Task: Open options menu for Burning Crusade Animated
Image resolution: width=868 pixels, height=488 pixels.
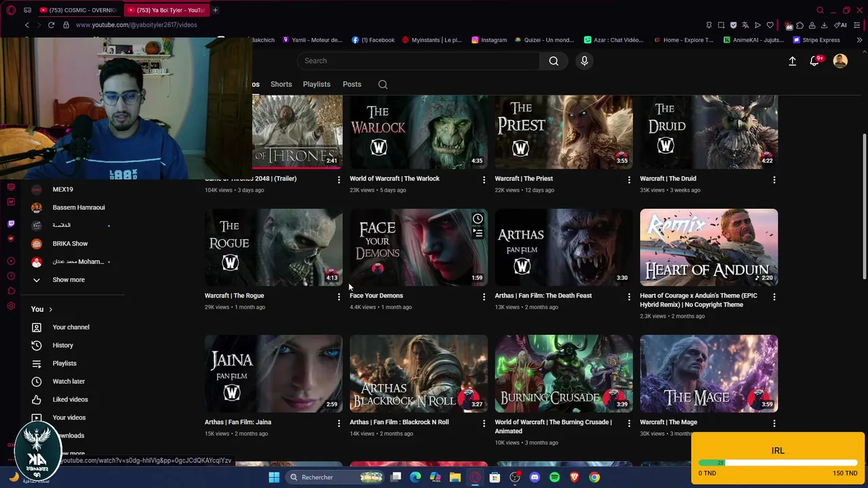Action: pos(629,423)
